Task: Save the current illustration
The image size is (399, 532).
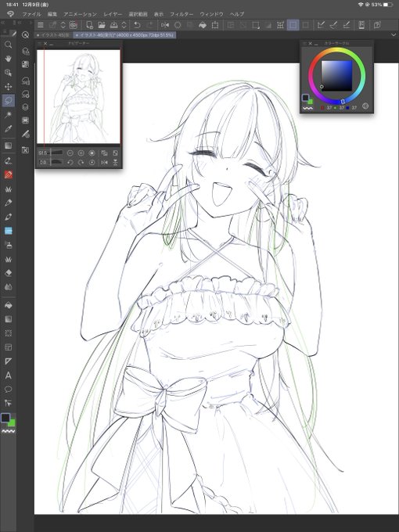Action: pos(114,25)
